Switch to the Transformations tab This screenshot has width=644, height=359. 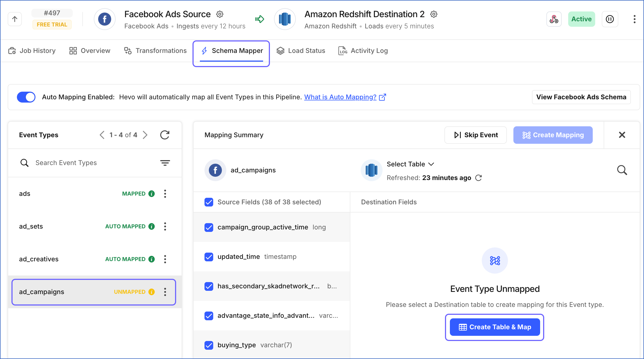pos(155,51)
